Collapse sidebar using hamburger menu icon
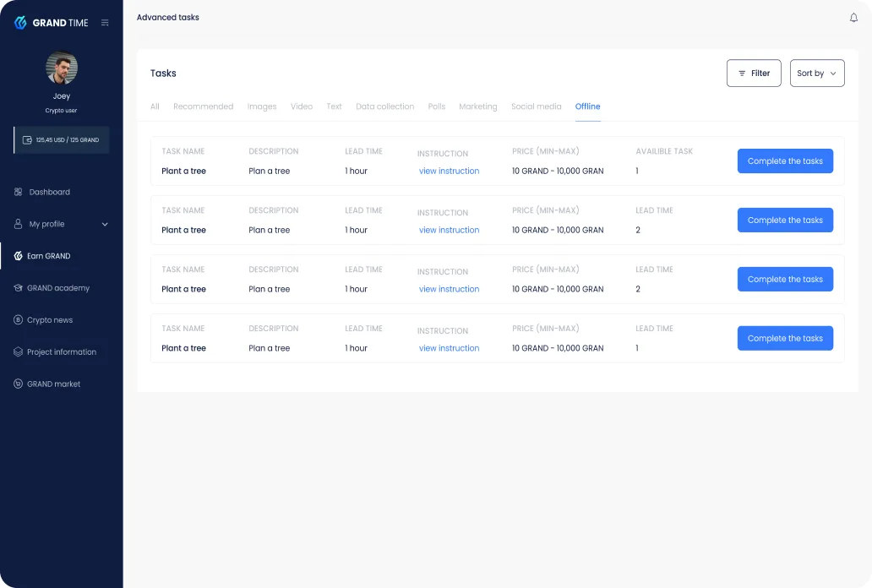Image resolution: width=872 pixels, height=588 pixels. click(105, 23)
